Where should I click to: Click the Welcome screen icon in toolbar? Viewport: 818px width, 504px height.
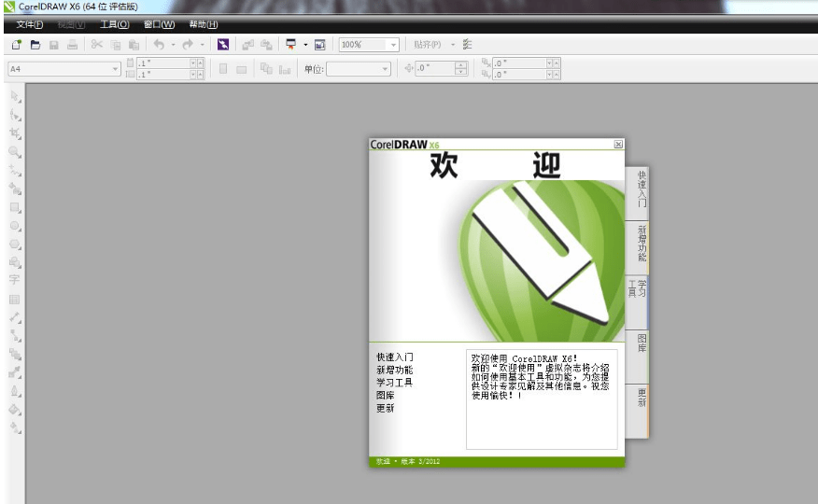[x=319, y=44]
